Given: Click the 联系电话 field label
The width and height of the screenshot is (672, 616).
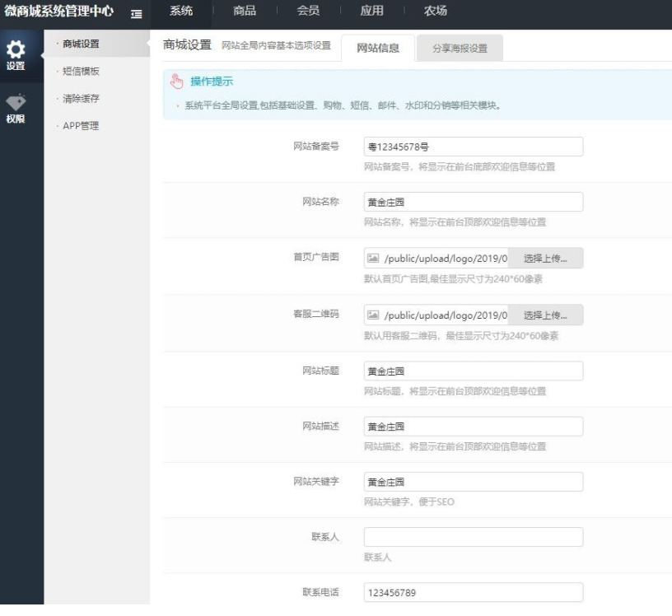Looking at the screenshot, I should click(320, 592).
